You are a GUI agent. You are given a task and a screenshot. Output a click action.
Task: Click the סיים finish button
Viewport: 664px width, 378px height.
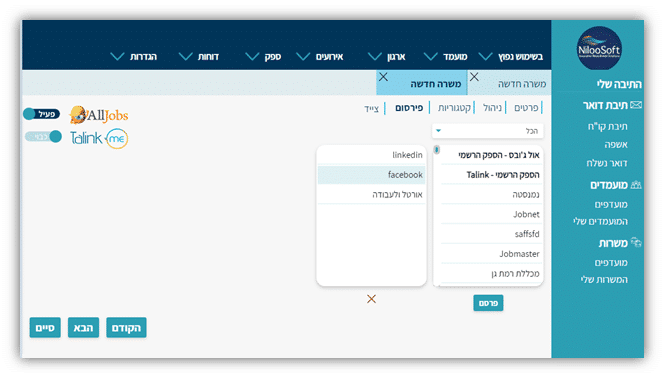pyautogui.click(x=45, y=328)
